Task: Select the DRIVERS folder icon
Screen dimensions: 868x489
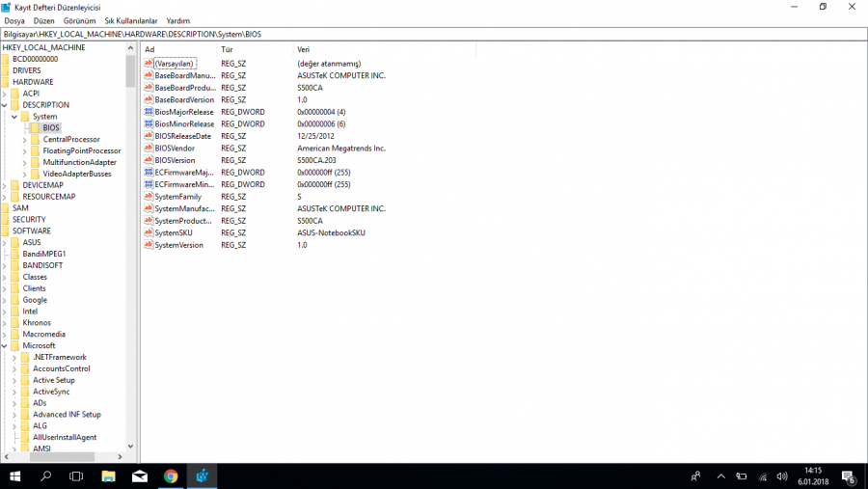Action: 5,70
